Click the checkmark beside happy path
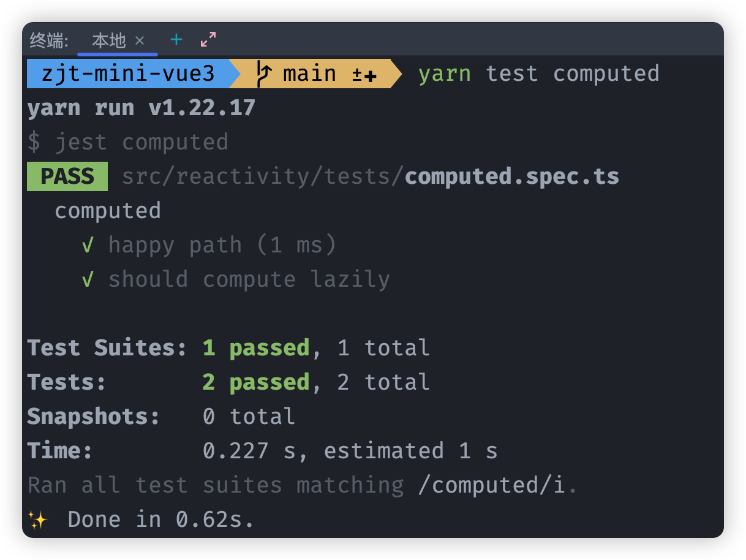Viewport: 746px width, 560px height. 88,245
